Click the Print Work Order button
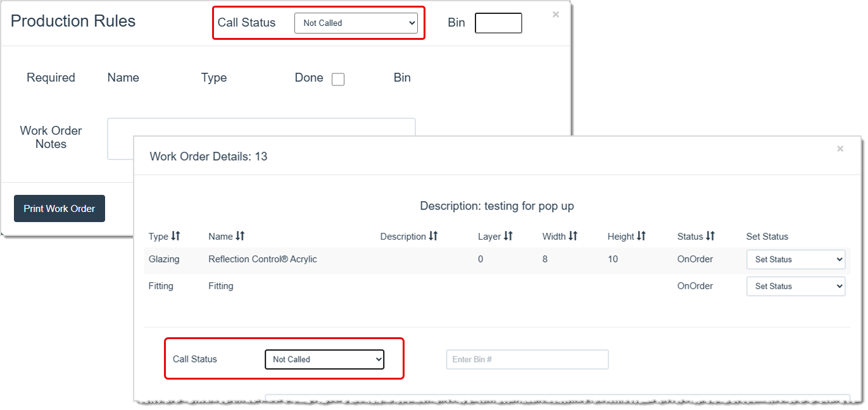The width and height of the screenshot is (868, 410). pyautogui.click(x=59, y=208)
